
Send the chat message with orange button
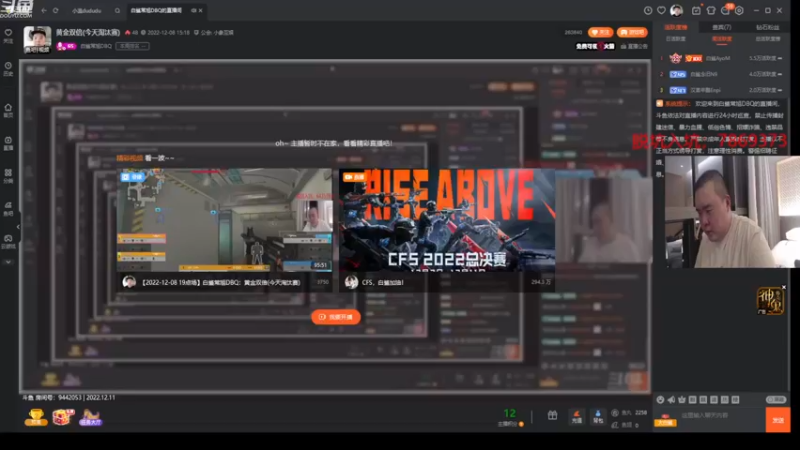tap(778, 420)
